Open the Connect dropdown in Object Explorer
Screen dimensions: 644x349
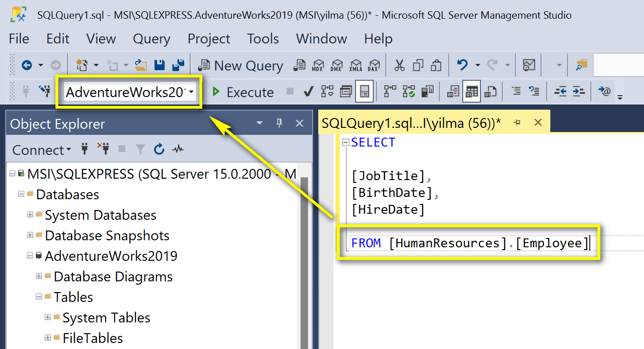(x=42, y=150)
